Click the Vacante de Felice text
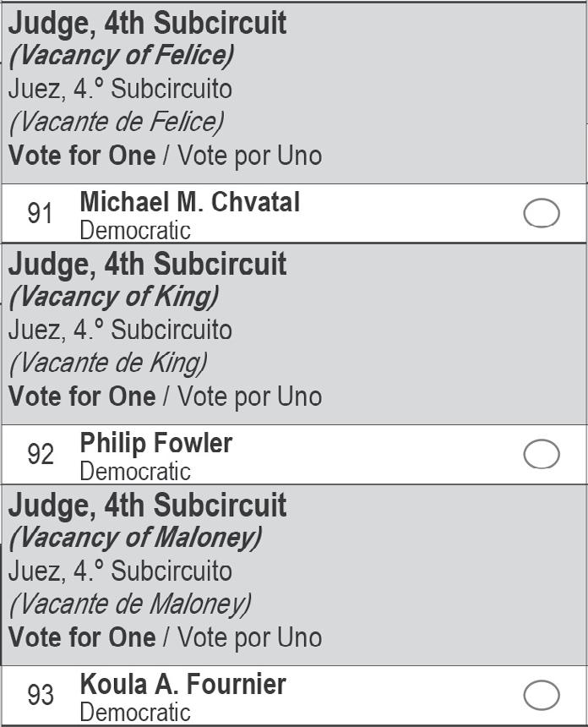The image size is (588, 727). pos(117,122)
